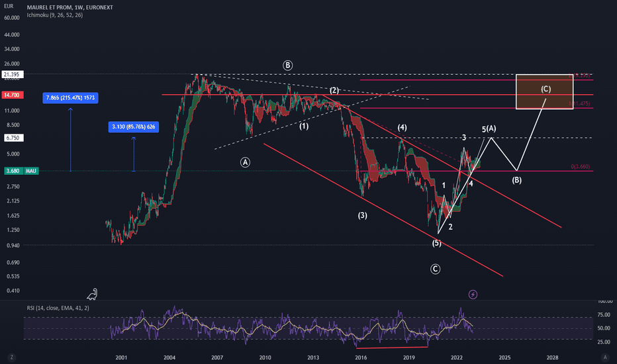617x364 pixels.
Task: Click the 2022 label on time axis
Action: 456,357
